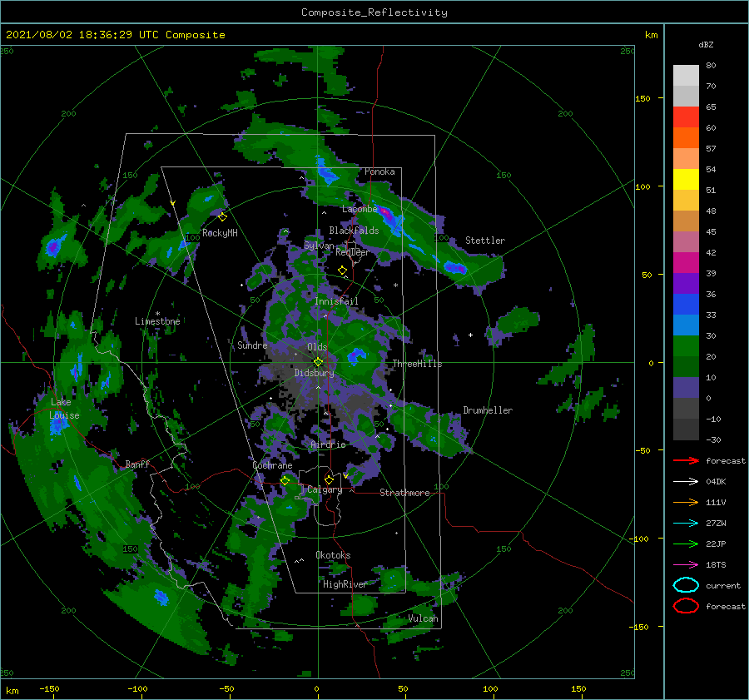Click the Strathmore city label
This screenshot has width=749, height=700.
(404, 493)
